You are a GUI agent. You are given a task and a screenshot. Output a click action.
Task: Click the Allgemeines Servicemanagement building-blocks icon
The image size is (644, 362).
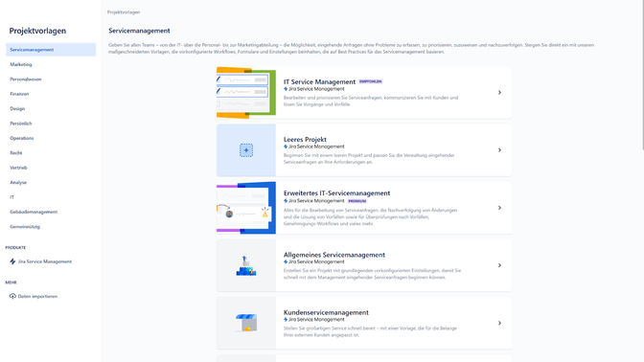click(246, 265)
